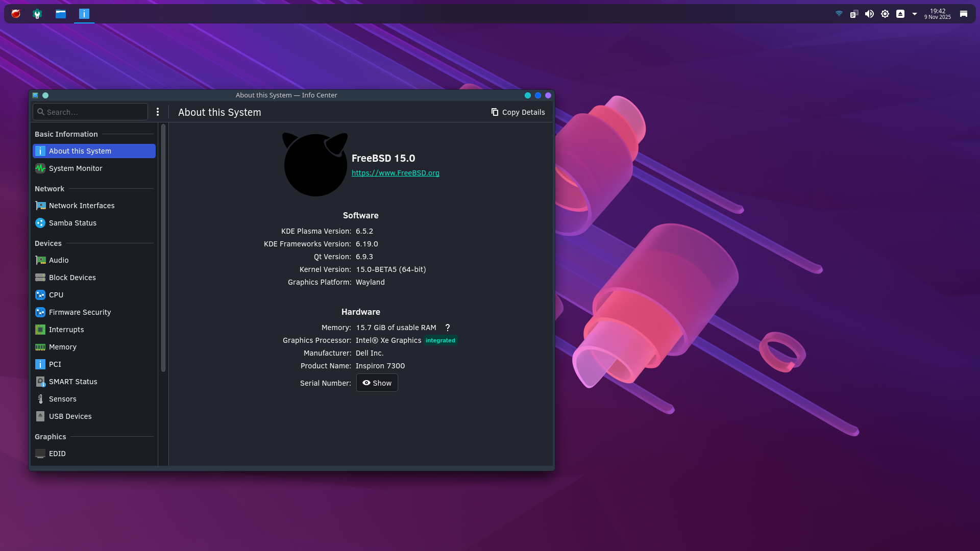This screenshot has height=551, width=980.
Task: Select the Interrupts entry
Action: coord(66,330)
